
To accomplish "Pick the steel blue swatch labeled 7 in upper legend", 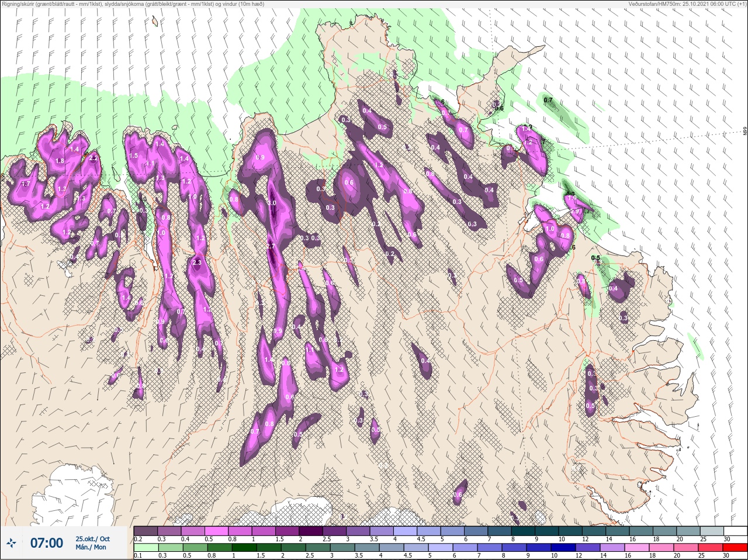I will tap(500, 531).
